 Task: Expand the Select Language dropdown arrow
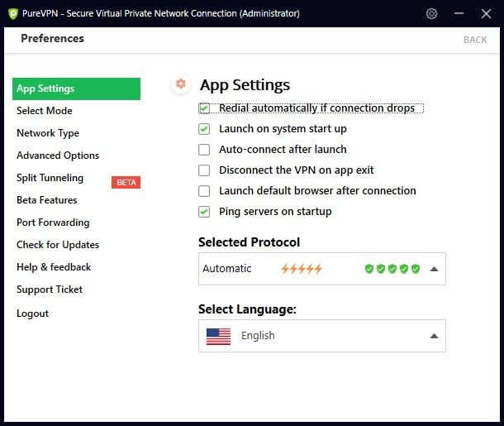434,336
